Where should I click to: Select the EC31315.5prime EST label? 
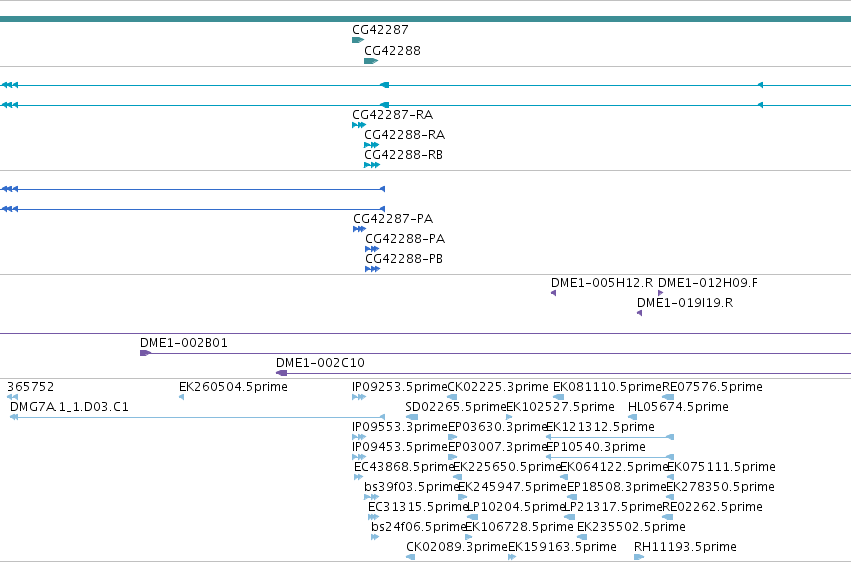pyautogui.click(x=418, y=507)
